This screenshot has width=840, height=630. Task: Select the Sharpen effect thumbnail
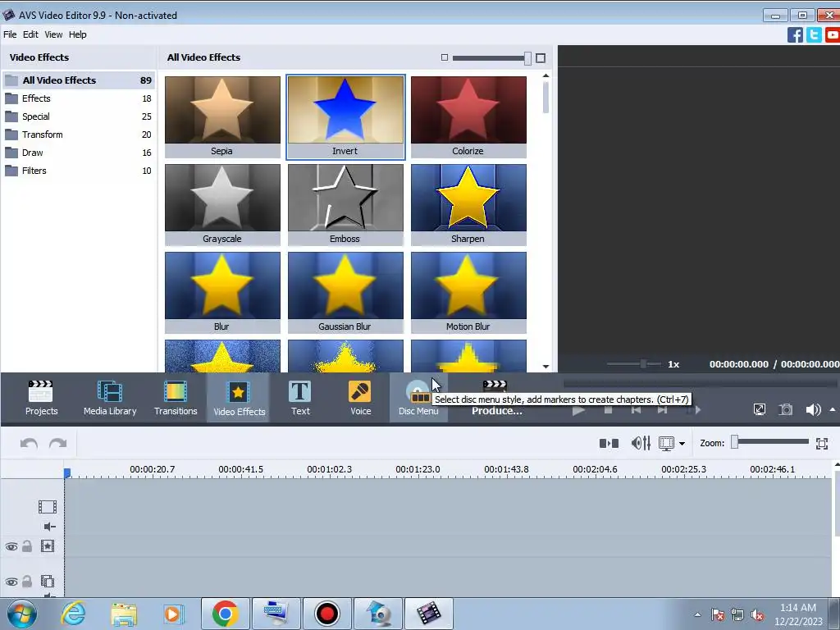[468, 204]
